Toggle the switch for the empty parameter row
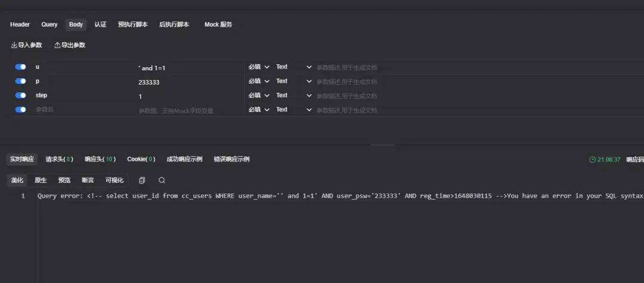644x283 pixels. 20,110
